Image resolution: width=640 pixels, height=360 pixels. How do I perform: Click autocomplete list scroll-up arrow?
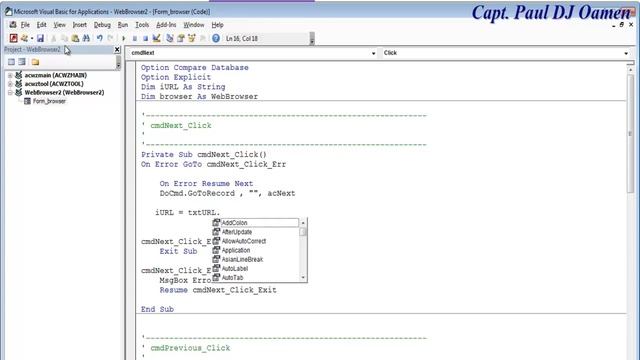[303, 223]
